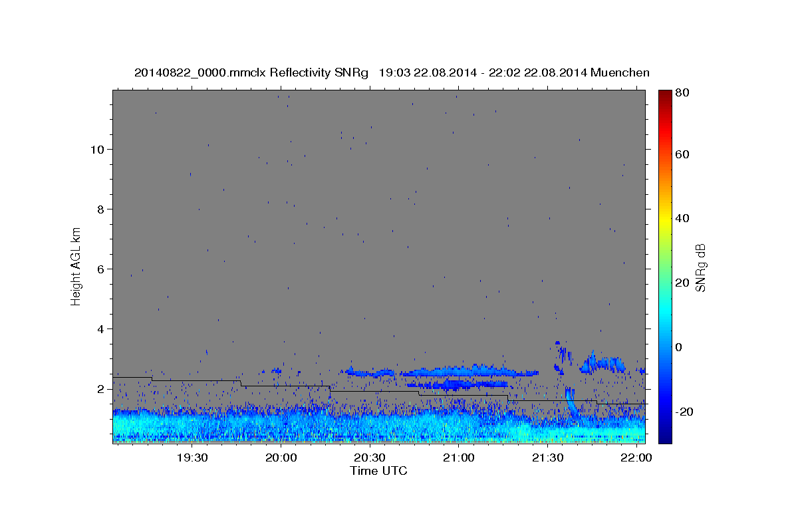
Task: Click the plot title text
Action: (x=392, y=72)
